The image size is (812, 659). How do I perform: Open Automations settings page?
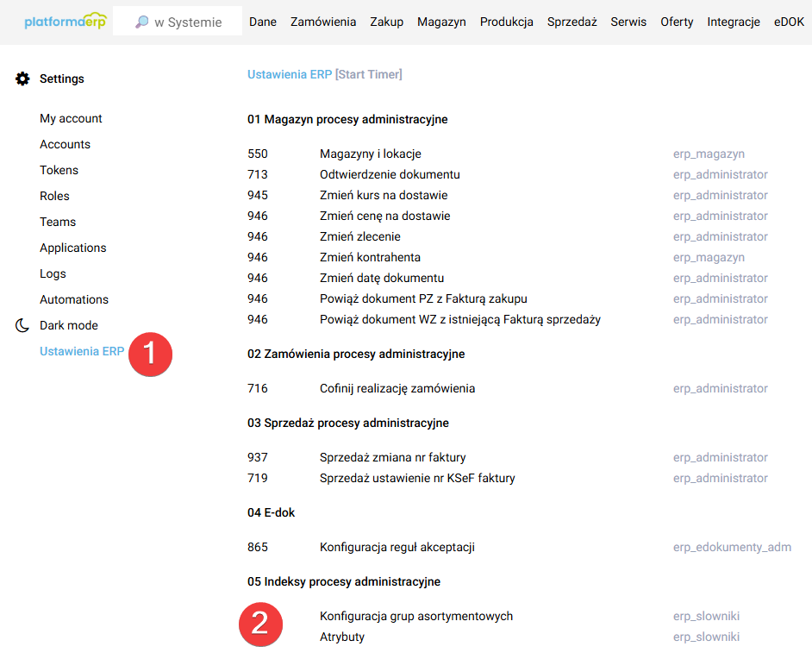tap(74, 299)
